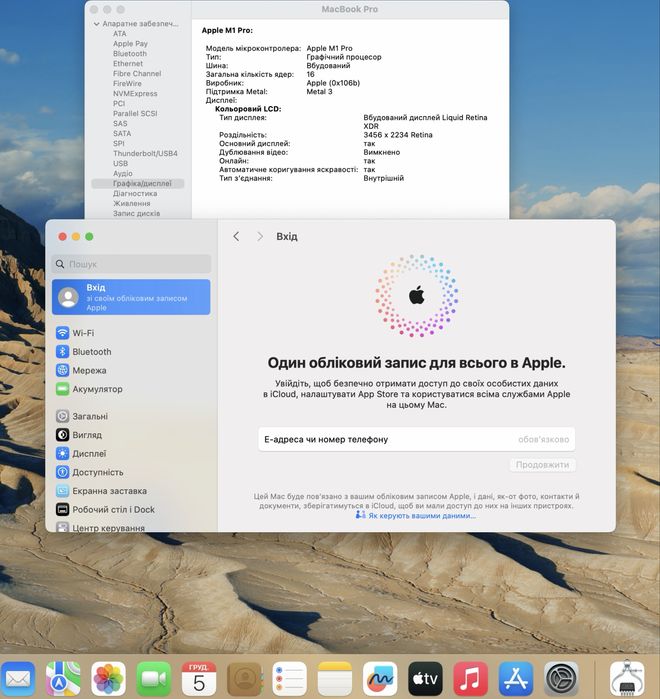660x699 pixels.
Task: Launch Freeform from the Dock
Action: [x=380, y=678]
